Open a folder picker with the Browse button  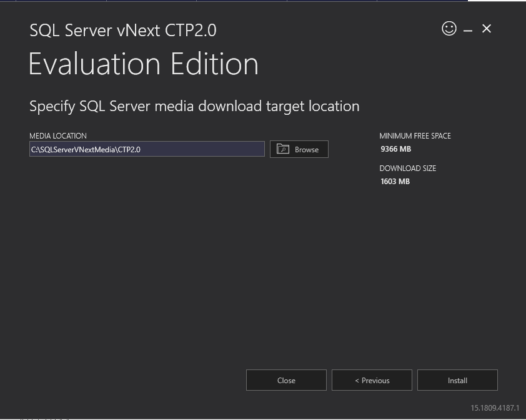click(x=299, y=149)
